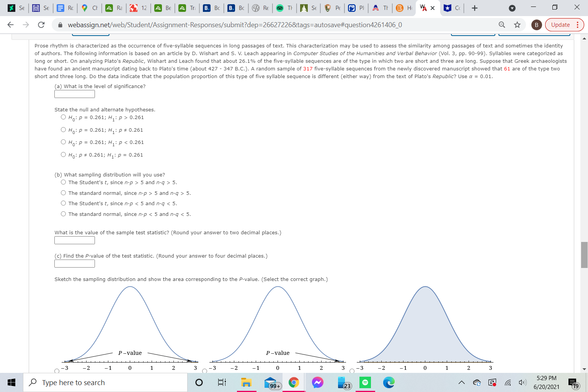Show hidden system tray icons
This screenshot has height=392, width=588.
462,382
